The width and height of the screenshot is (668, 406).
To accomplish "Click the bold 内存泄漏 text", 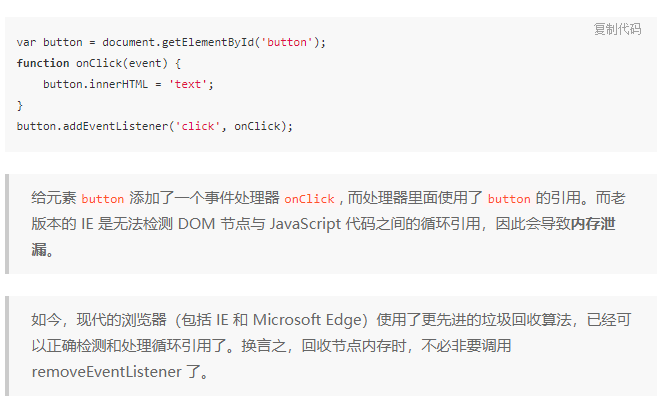I will pyautogui.click(x=593, y=224).
